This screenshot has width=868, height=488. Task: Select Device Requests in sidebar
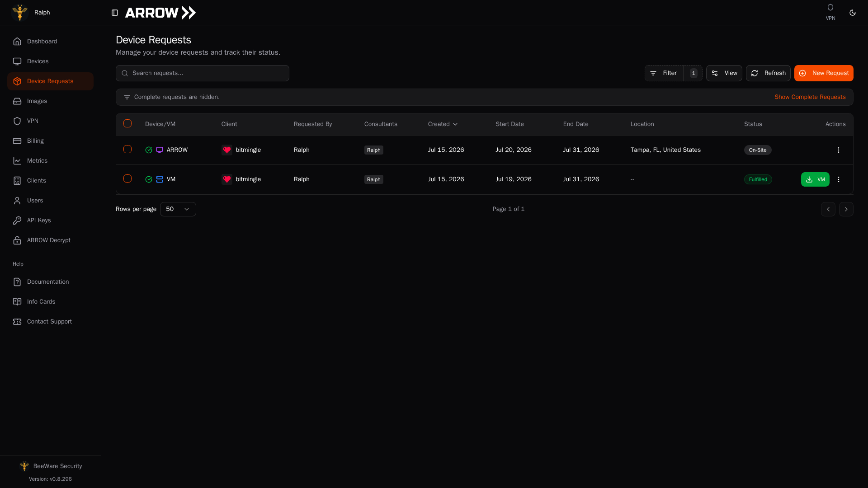50,81
